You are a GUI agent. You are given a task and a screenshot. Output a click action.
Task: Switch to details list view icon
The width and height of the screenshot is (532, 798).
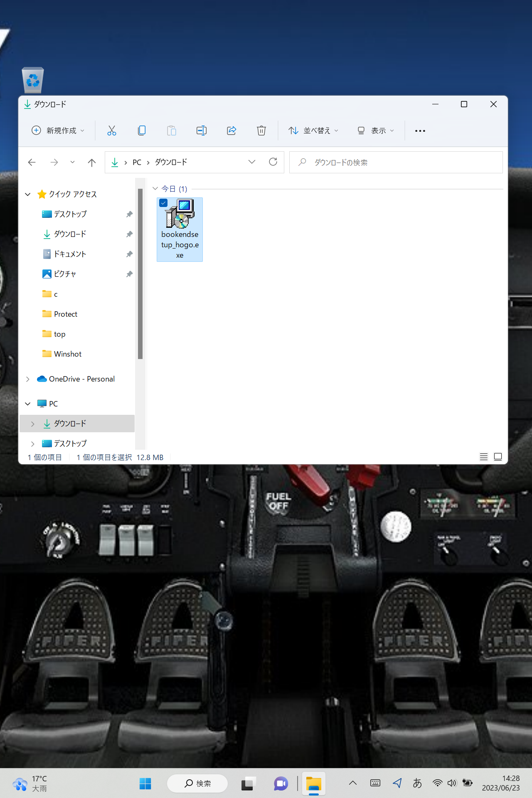point(484,457)
